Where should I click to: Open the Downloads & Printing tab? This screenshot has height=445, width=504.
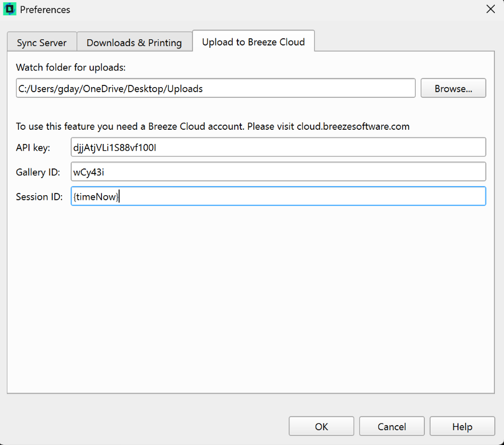coord(134,42)
